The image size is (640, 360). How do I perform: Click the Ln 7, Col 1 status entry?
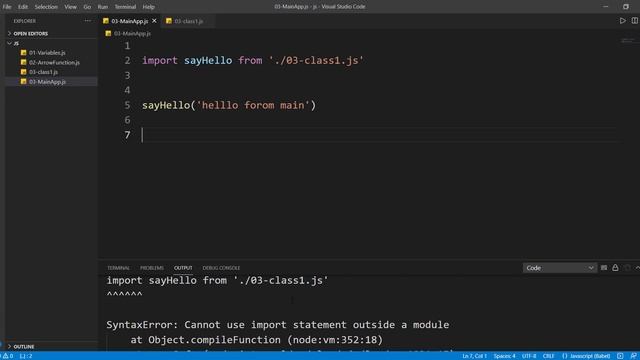click(x=474, y=356)
